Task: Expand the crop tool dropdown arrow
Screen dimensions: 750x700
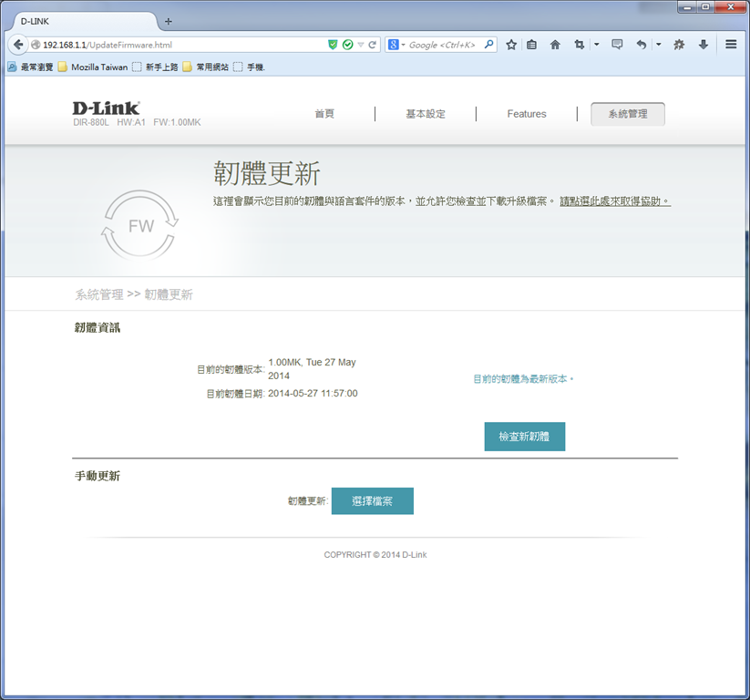Action: tap(597, 45)
